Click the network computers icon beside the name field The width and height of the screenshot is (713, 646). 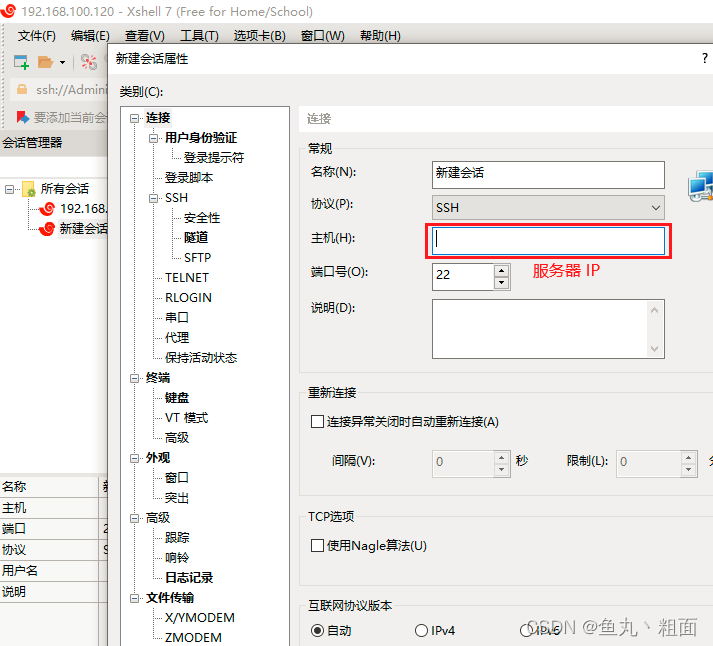[700, 186]
